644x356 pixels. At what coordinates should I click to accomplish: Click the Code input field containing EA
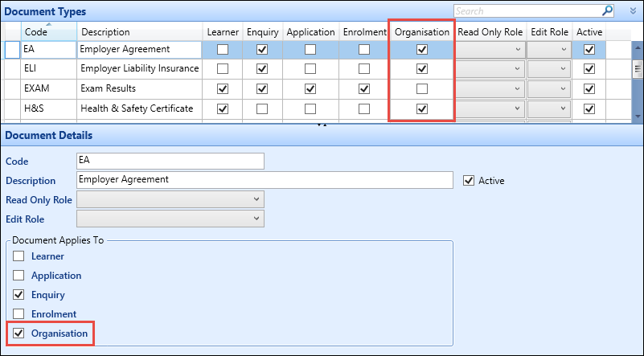point(170,161)
